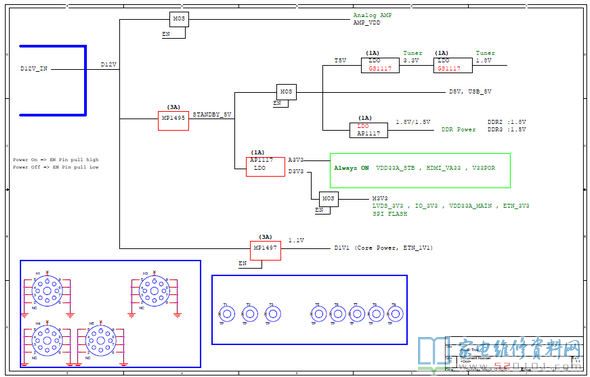Click the AP1117 LDO for DDR Power

point(368,130)
